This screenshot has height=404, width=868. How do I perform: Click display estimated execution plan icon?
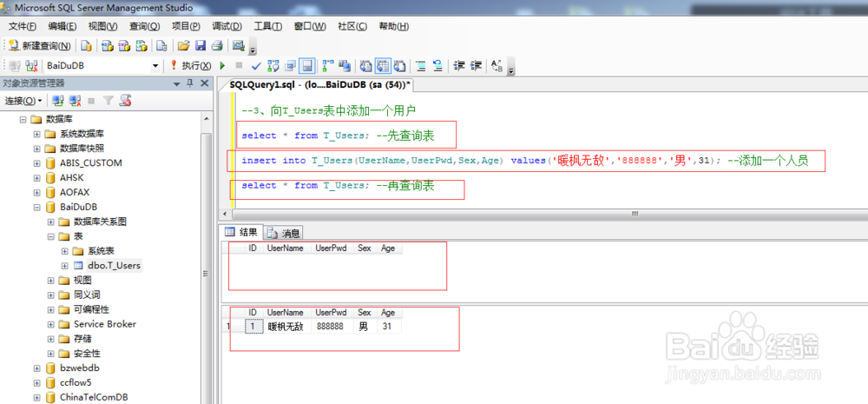273,66
